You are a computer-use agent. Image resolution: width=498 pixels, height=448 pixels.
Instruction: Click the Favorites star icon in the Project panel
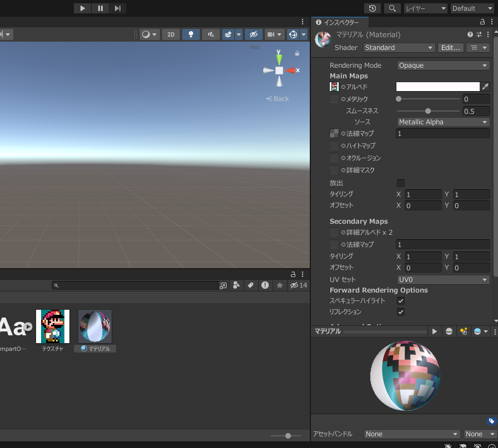tap(280, 285)
